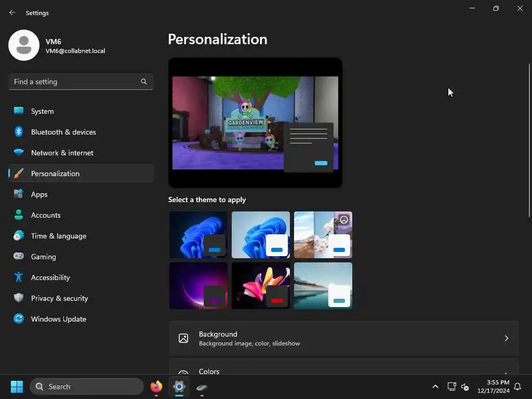Click the Find a setting field
The image size is (532, 399).
[81, 82]
